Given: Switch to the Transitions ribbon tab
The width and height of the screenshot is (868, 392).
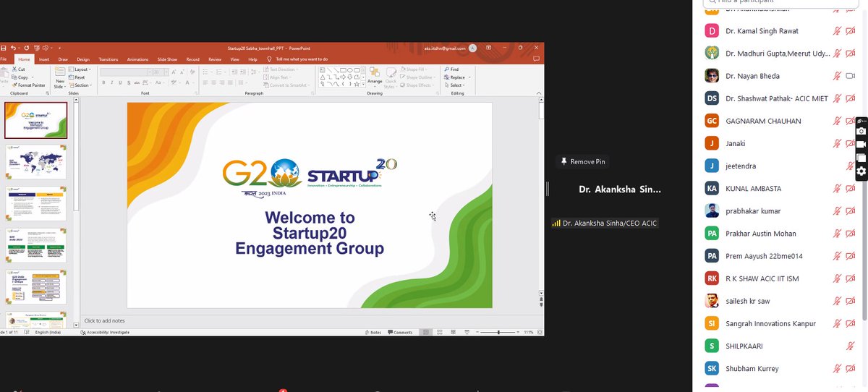Looking at the screenshot, I should [108, 59].
